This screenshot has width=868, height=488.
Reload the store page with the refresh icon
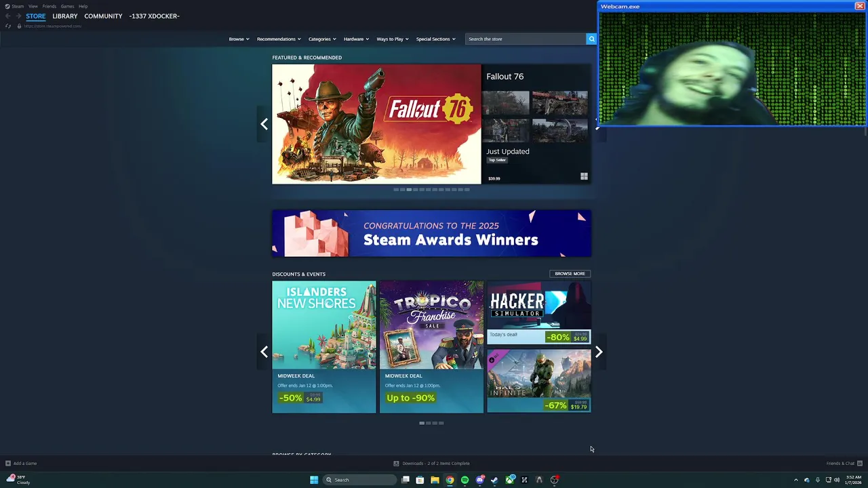[8, 26]
